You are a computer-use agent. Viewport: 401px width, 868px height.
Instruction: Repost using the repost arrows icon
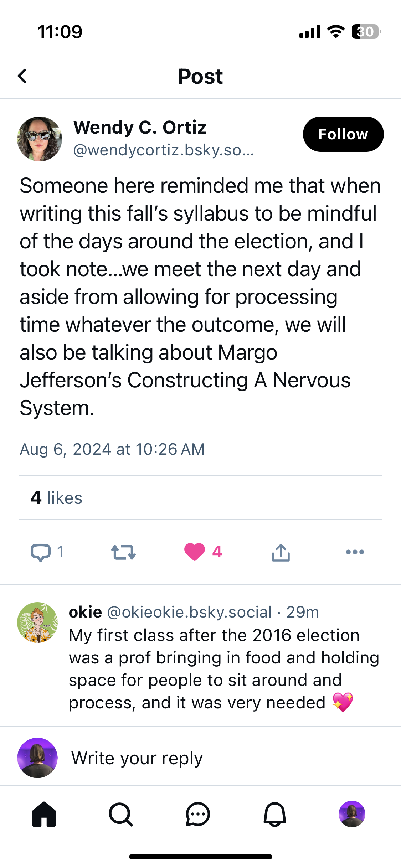[x=123, y=552]
